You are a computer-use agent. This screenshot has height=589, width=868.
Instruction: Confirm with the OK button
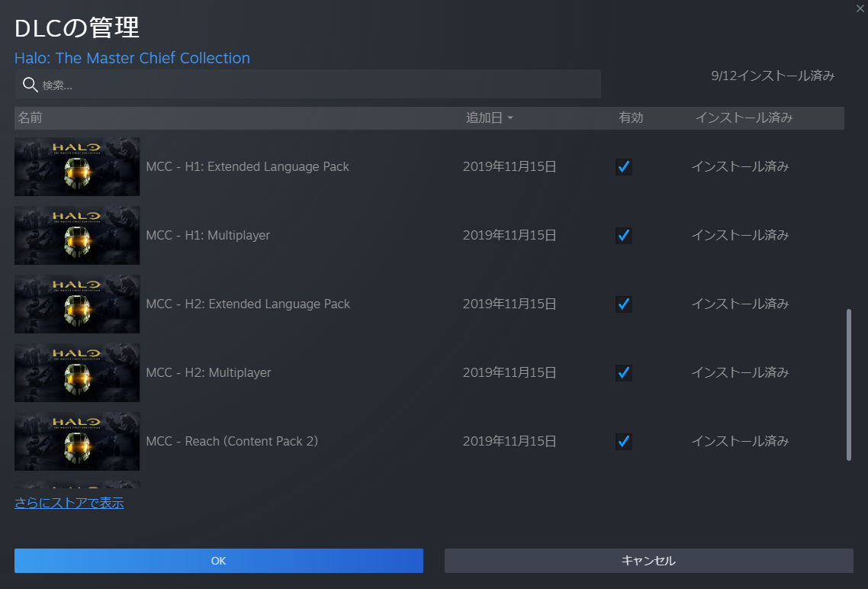coord(219,561)
